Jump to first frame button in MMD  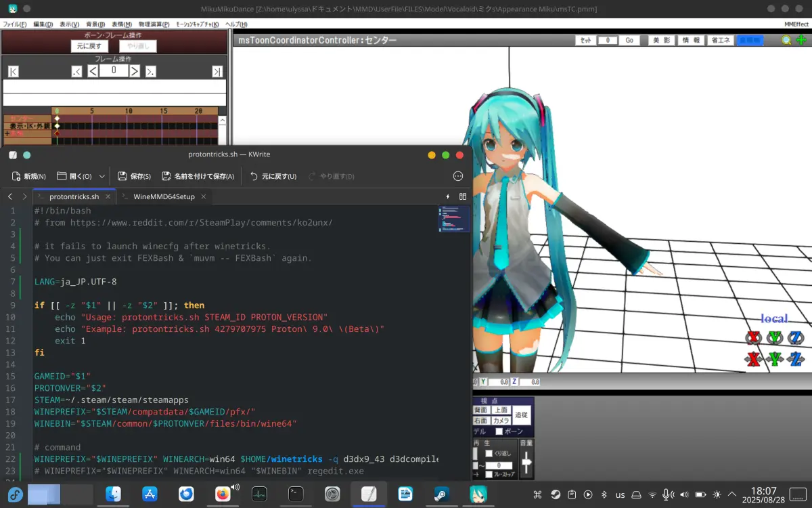pos(14,71)
